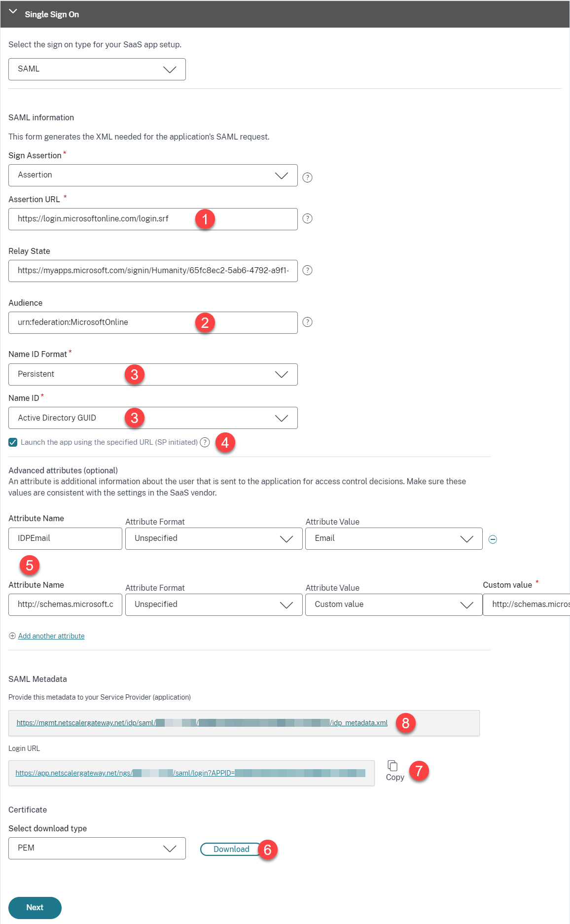Open Attribute Value dropdown showing Email
The image size is (570, 924).
pos(393,538)
